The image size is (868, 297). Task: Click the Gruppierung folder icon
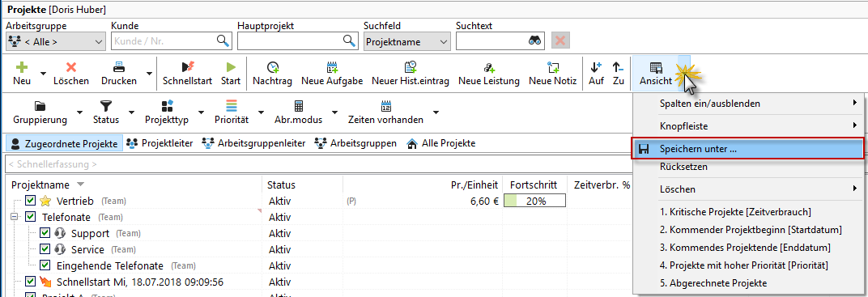point(40,106)
